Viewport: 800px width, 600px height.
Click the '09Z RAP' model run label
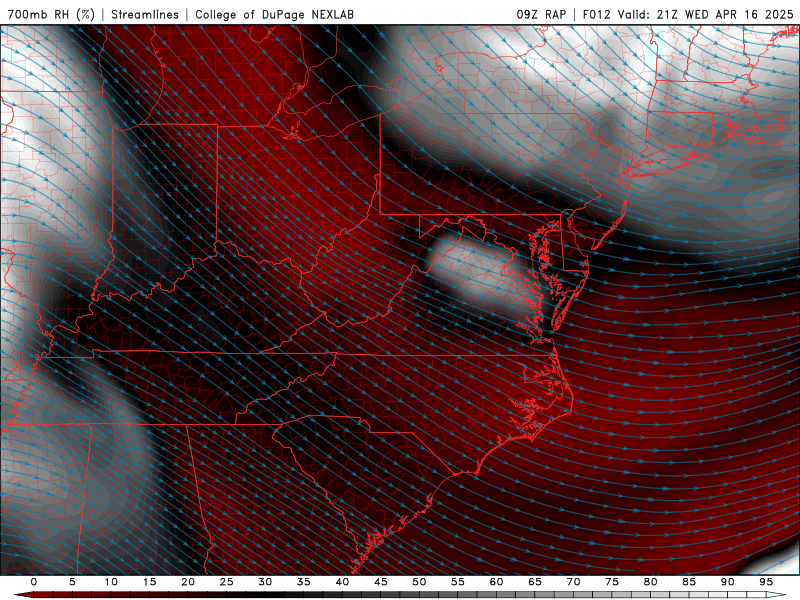pos(541,14)
